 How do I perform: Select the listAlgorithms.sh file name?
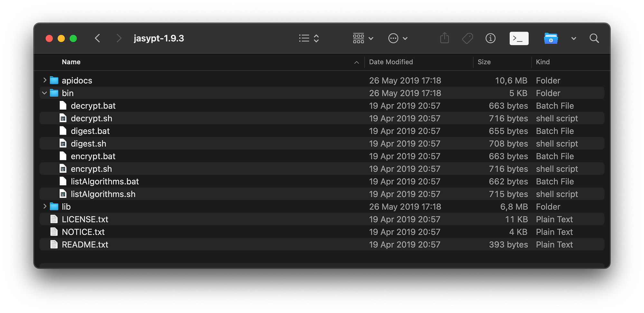(x=103, y=194)
